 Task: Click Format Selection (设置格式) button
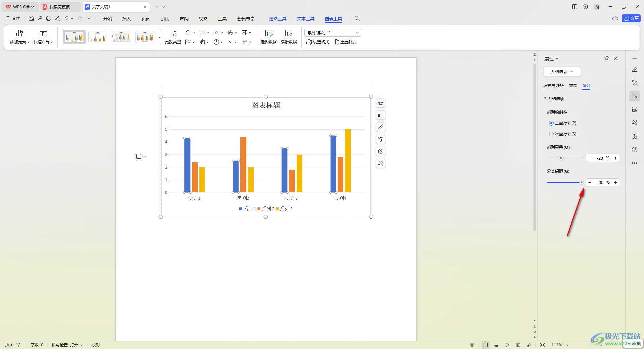318,42
